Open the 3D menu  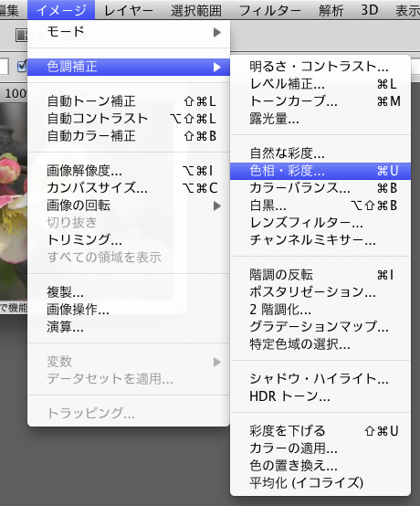point(370,10)
